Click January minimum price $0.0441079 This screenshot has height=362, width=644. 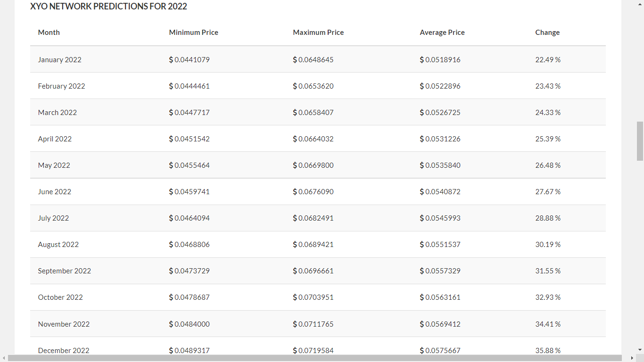click(x=190, y=60)
